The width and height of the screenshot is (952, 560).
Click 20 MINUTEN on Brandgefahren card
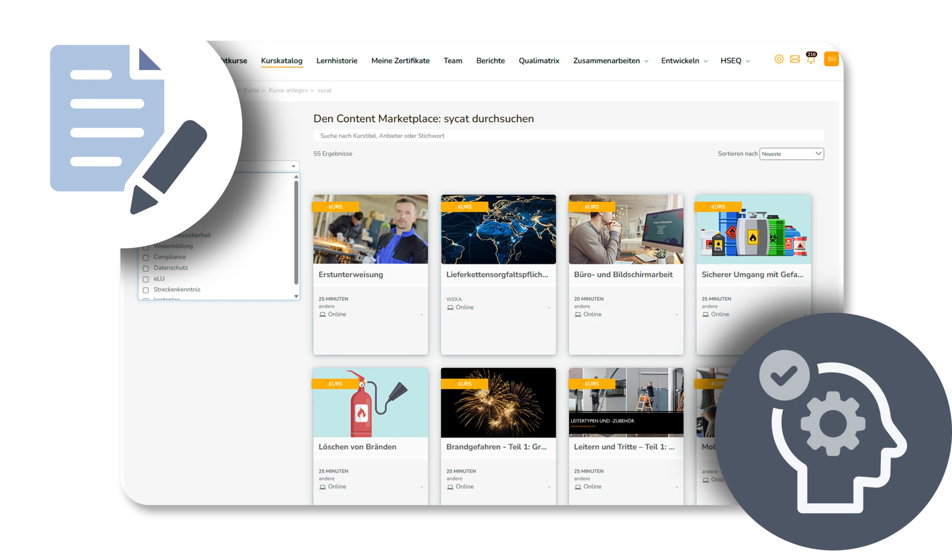coord(461,471)
